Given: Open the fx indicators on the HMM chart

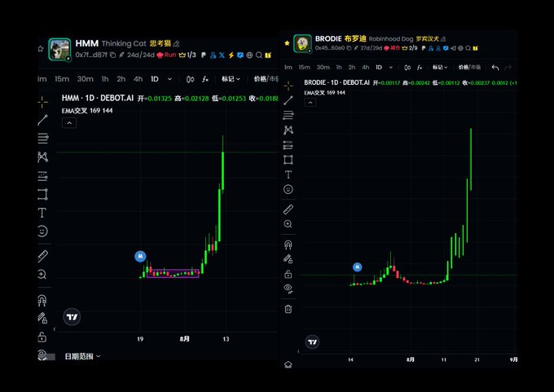Looking at the screenshot, I should pyautogui.click(x=205, y=79).
